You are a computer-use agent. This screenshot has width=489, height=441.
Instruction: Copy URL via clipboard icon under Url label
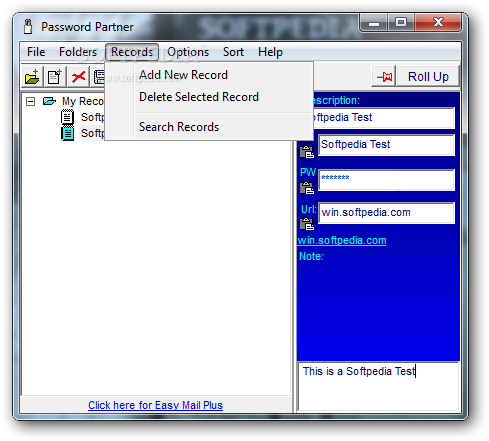tap(307, 224)
